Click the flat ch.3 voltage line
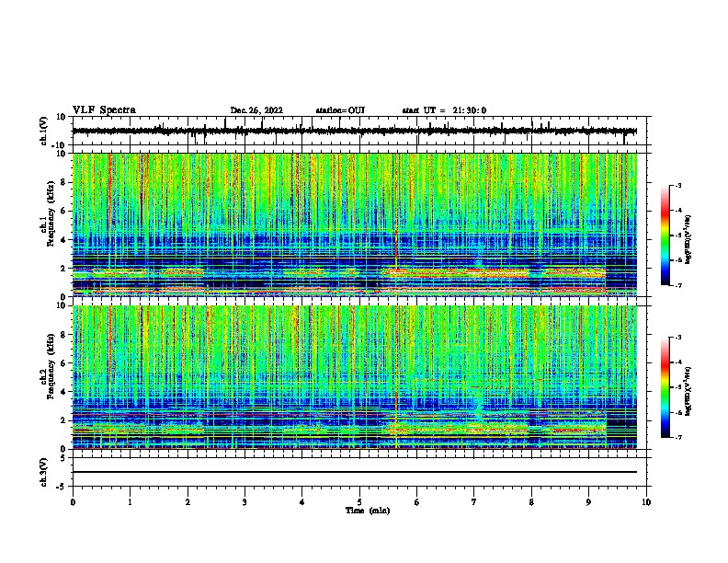Screen dimensions: 728x563 [x=355, y=472]
